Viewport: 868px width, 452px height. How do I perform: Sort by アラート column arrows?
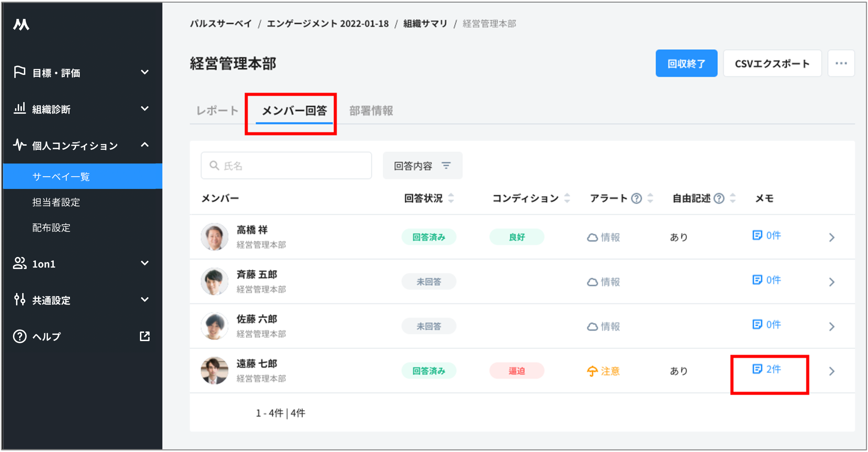tap(650, 198)
